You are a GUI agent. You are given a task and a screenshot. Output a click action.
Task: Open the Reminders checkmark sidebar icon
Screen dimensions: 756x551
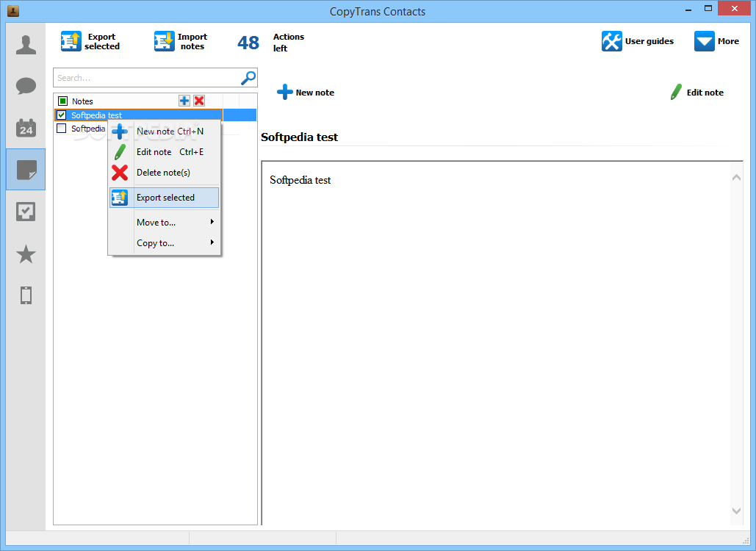click(26, 212)
